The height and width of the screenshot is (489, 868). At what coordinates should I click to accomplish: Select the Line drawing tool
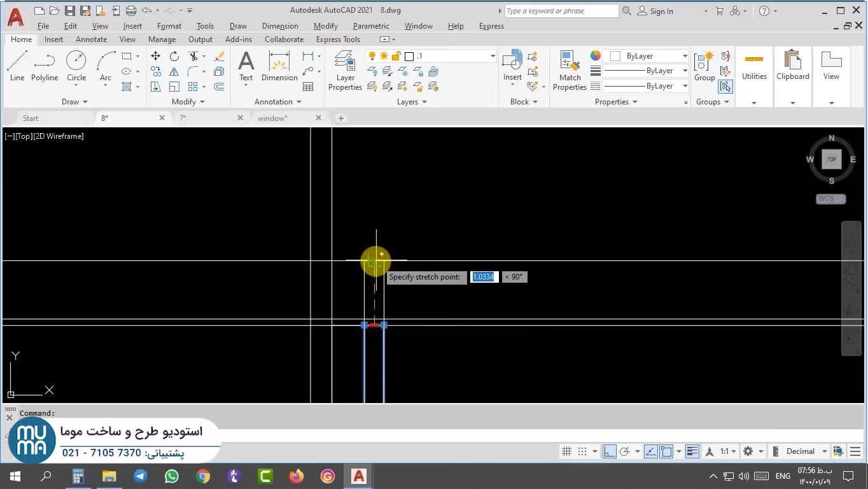tap(17, 66)
